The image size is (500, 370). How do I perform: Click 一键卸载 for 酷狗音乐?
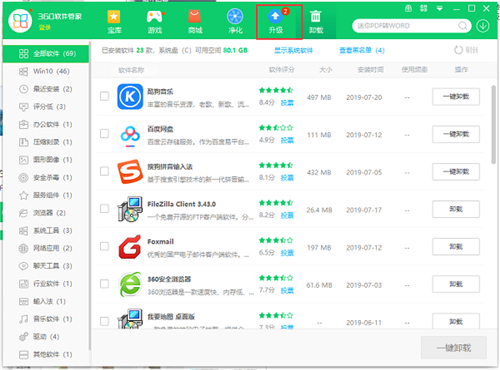[456, 97]
